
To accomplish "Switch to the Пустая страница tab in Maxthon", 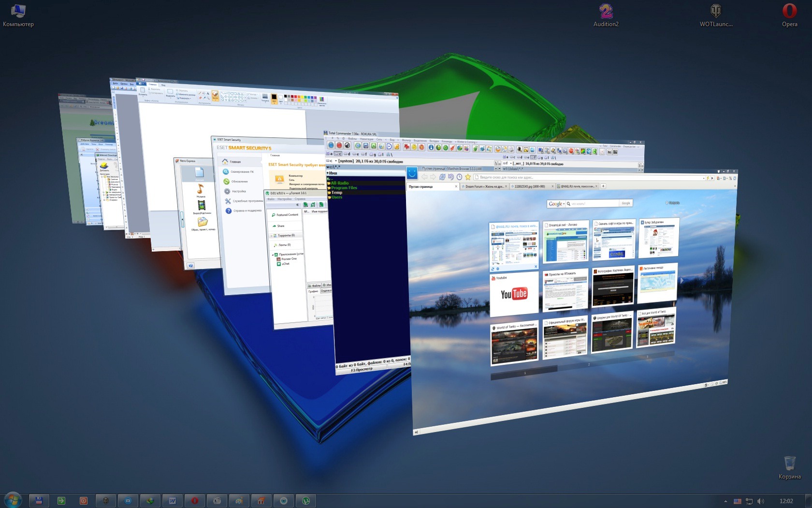I will click(433, 186).
